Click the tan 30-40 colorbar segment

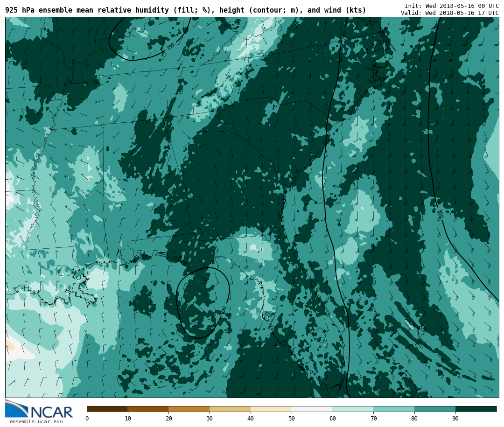230,409
